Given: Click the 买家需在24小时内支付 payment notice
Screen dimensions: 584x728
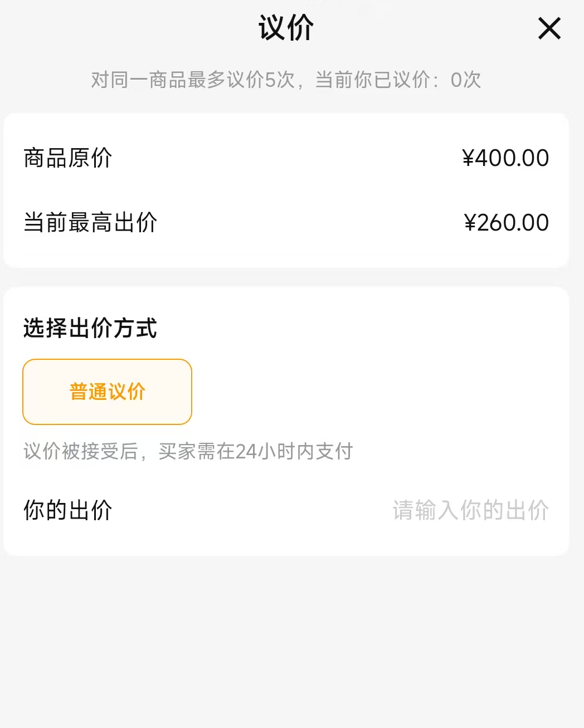Looking at the screenshot, I should pos(256,451).
